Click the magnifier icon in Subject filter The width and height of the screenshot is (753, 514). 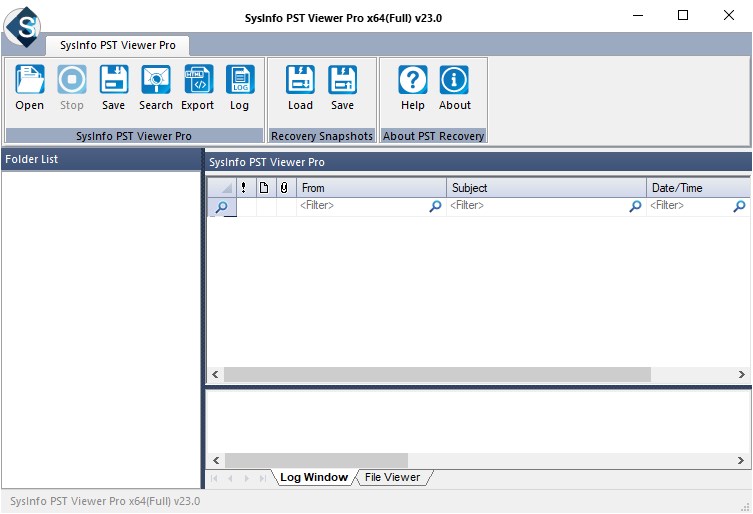coord(635,206)
